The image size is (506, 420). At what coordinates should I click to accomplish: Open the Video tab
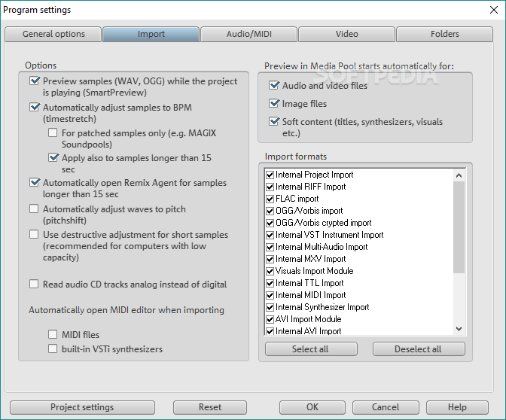[x=346, y=34]
